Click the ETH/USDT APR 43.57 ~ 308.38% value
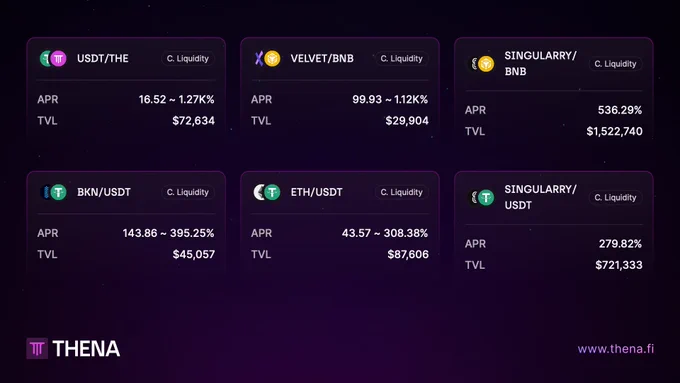Image resolution: width=680 pixels, height=383 pixels. tap(385, 233)
